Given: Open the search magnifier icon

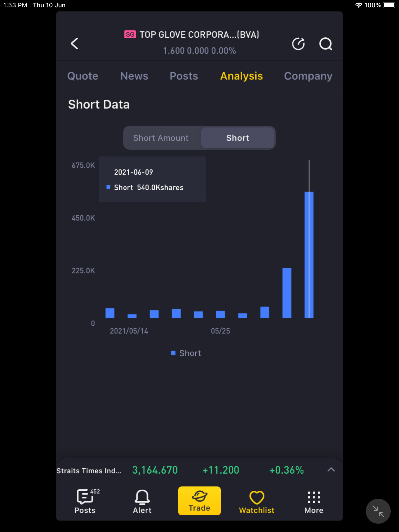Looking at the screenshot, I should pos(325,44).
